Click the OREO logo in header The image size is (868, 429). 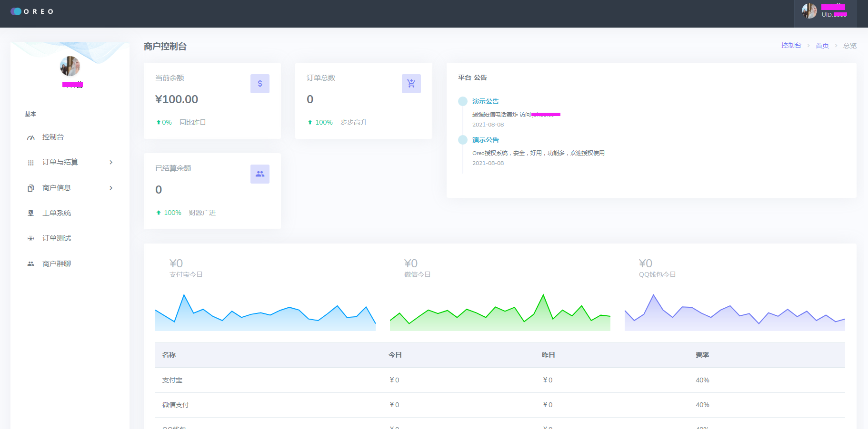tap(32, 11)
